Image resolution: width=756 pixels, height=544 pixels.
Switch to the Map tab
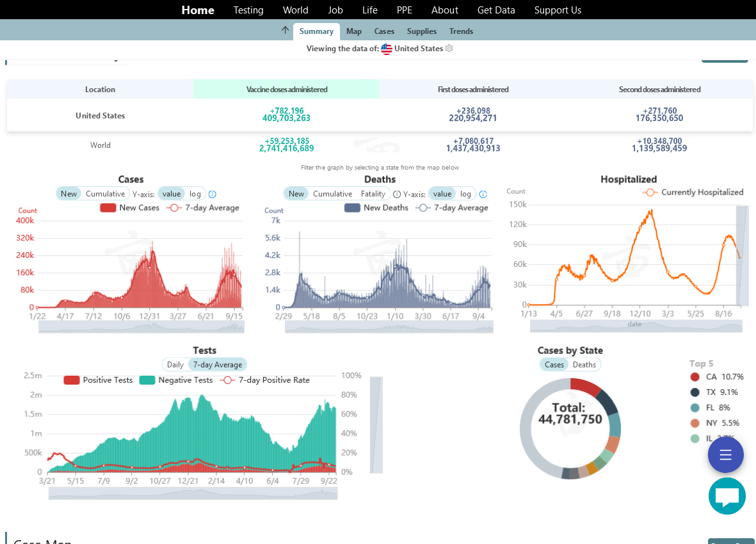pos(354,31)
